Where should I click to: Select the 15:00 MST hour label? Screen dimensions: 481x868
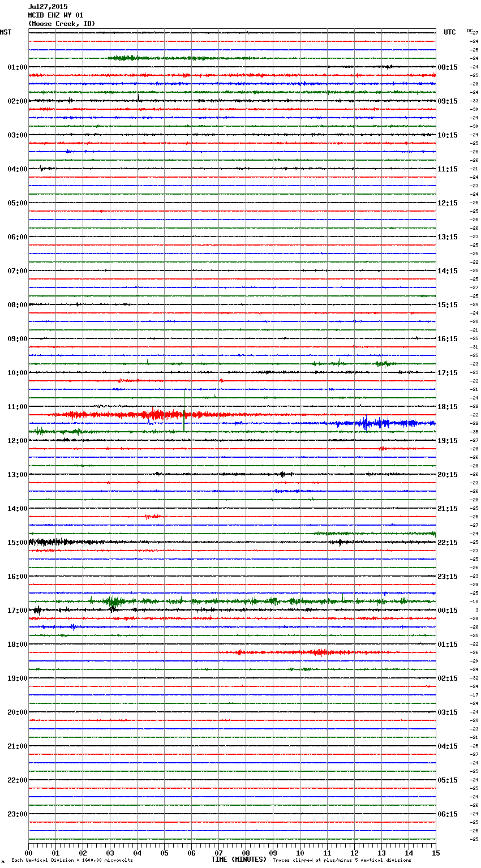pos(18,543)
